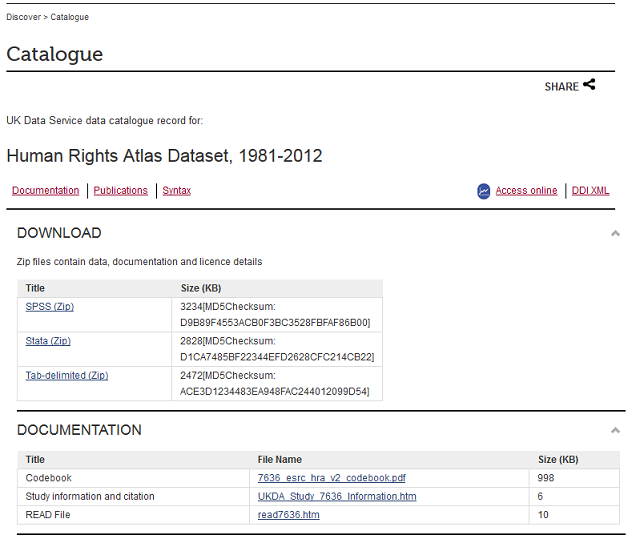Image resolution: width=640 pixels, height=551 pixels.
Task: Click the SHARE label
Action: click(x=562, y=87)
